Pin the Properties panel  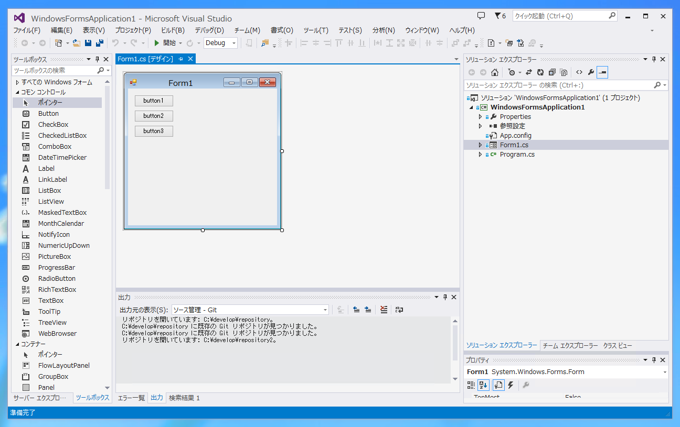point(654,360)
